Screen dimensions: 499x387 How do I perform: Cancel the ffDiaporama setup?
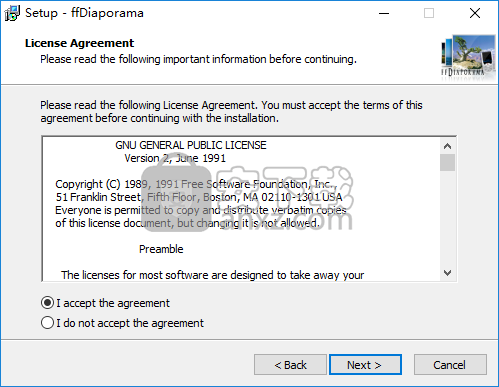[450, 365]
